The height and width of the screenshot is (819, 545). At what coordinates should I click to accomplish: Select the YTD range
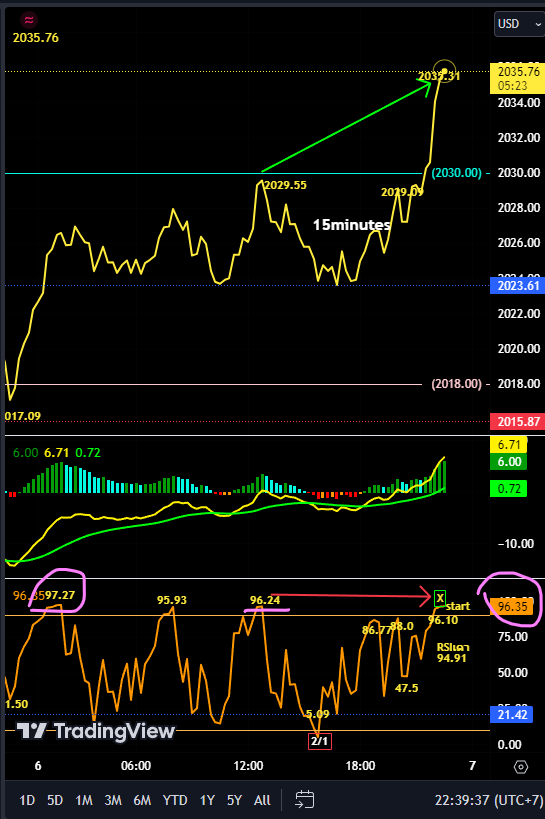[175, 800]
